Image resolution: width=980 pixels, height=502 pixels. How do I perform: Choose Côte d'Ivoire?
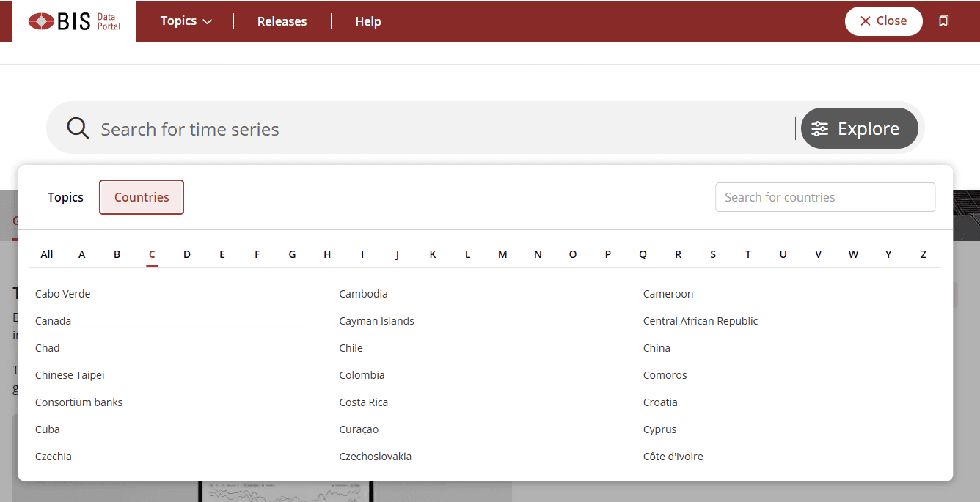tap(673, 457)
